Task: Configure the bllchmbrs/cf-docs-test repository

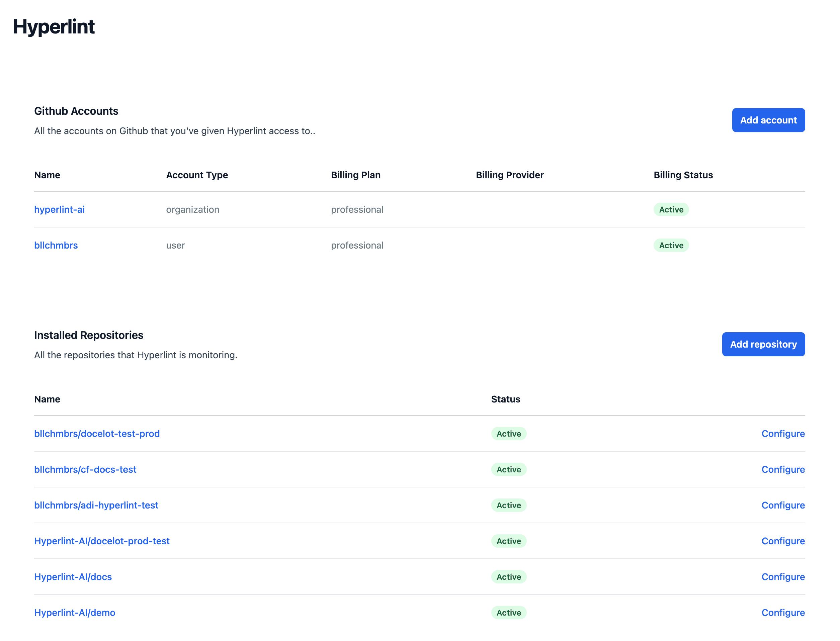Action: (x=783, y=469)
